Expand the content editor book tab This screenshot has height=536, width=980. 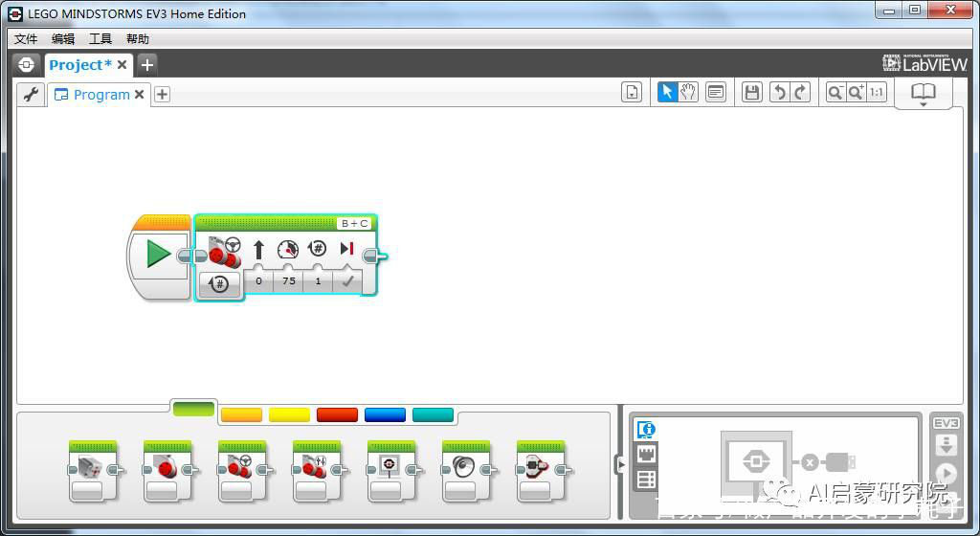coord(924,94)
